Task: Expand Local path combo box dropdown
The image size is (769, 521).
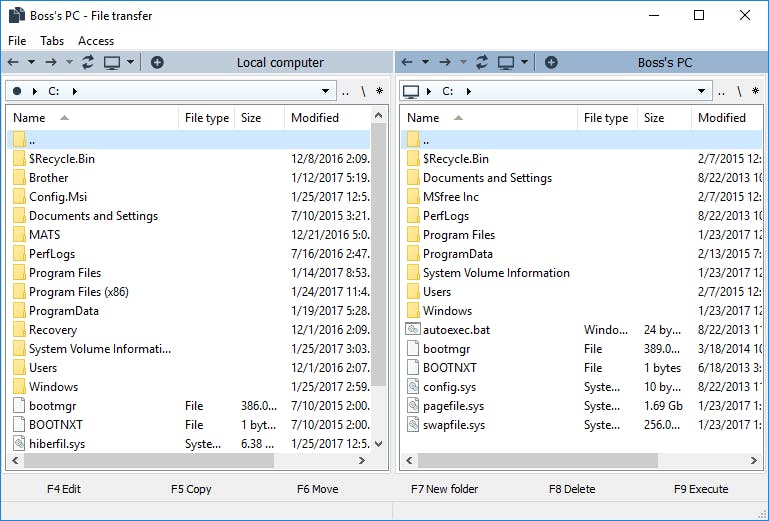Action: (x=325, y=91)
